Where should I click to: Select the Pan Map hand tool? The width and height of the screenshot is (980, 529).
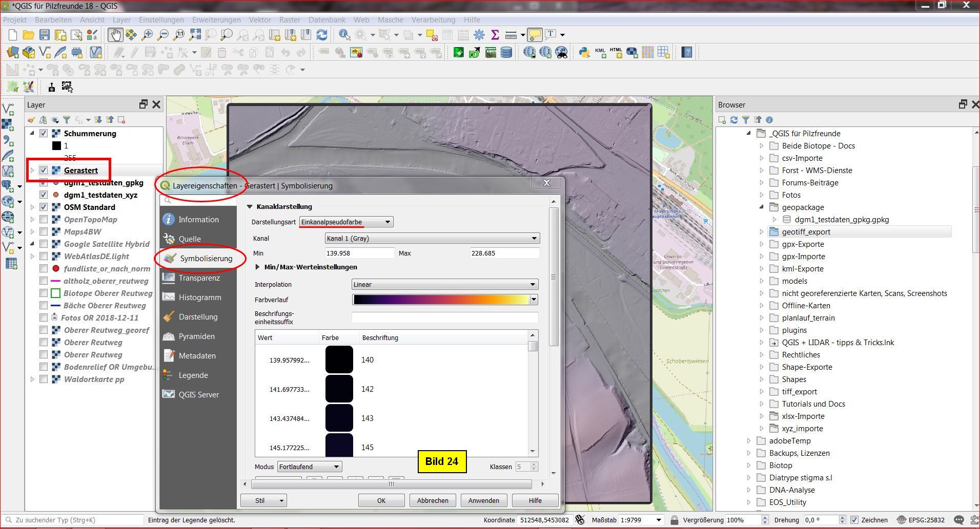pos(115,35)
